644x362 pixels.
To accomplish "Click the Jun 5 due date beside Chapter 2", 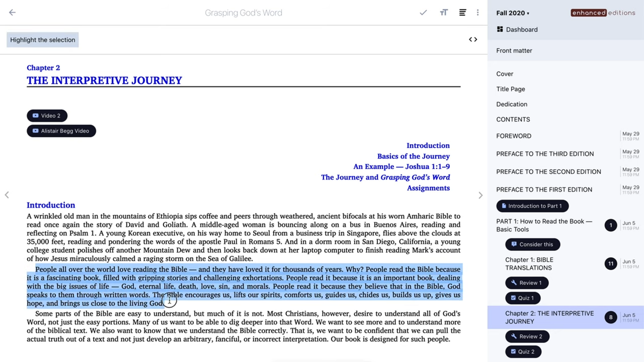I will click(630, 317).
